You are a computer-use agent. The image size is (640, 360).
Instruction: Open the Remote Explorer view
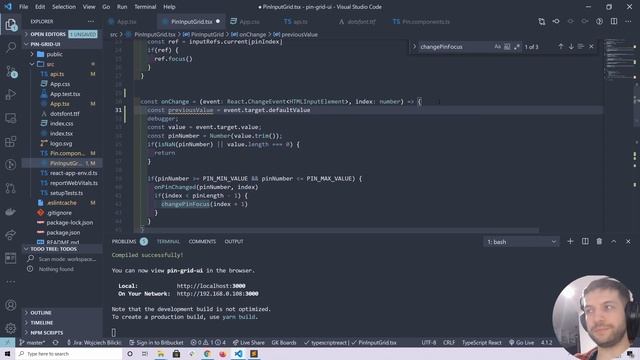[x=11, y=118]
